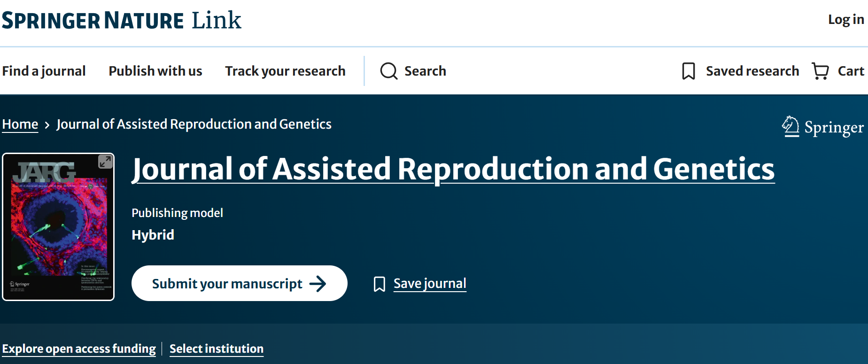Image resolution: width=868 pixels, height=364 pixels.
Task: Click the Save journal link
Action: (x=430, y=284)
